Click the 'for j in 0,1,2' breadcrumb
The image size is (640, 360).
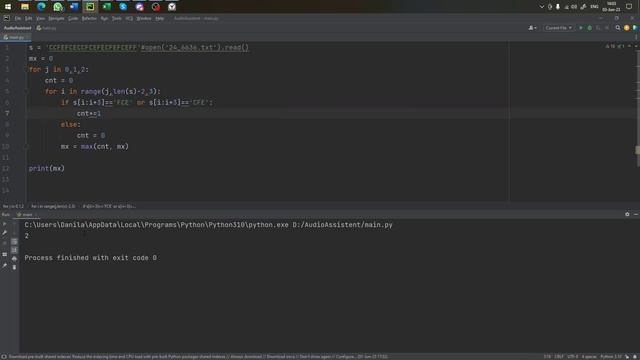[x=13, y=206]
